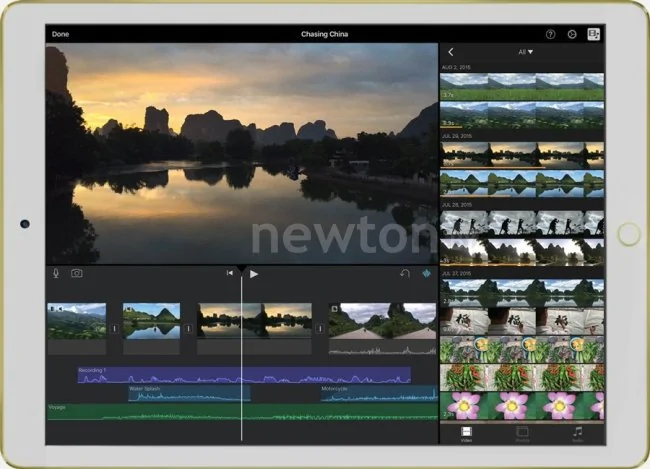Open project settings gear icon
Image resolution: width=650 pixels, height=469 pixels.
tap(572, 34)
